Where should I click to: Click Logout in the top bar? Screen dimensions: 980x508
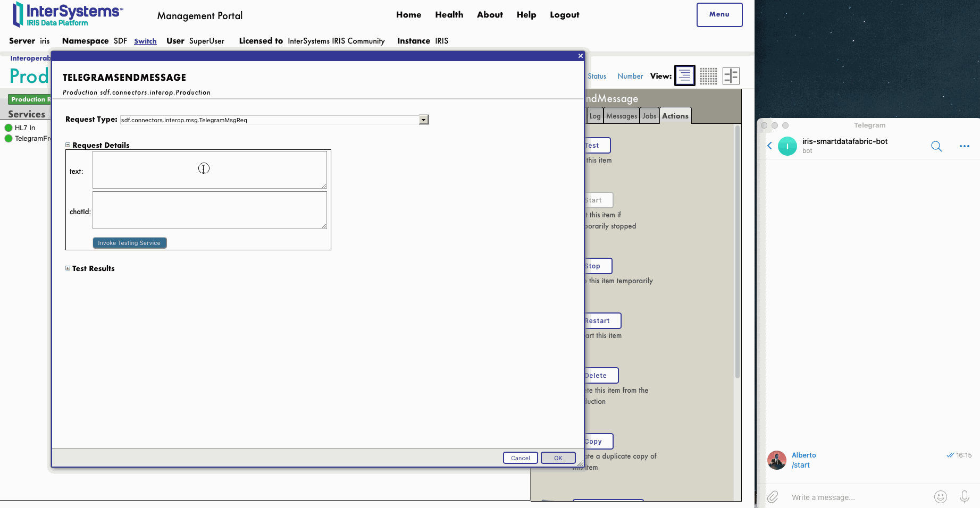click(x=565, y=15)
